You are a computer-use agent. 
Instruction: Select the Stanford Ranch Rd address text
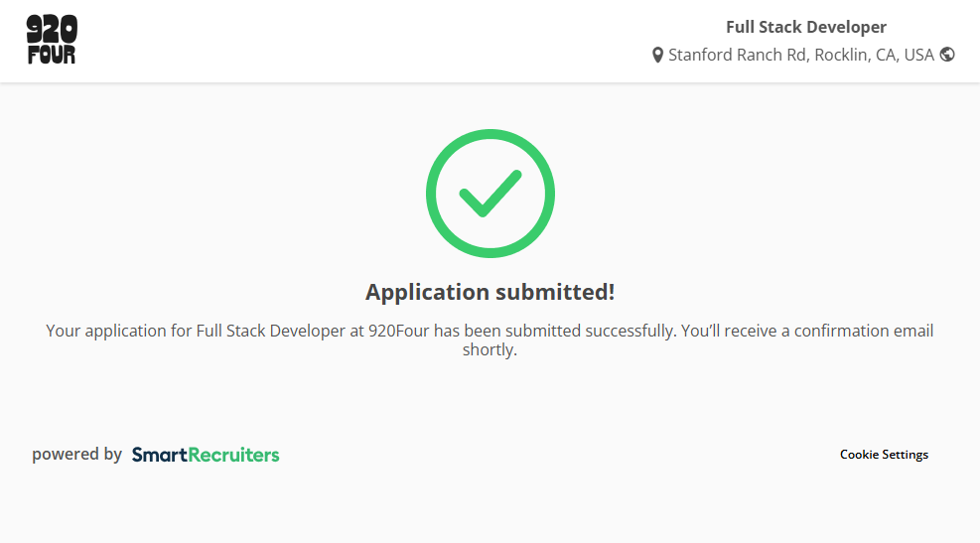737,55
